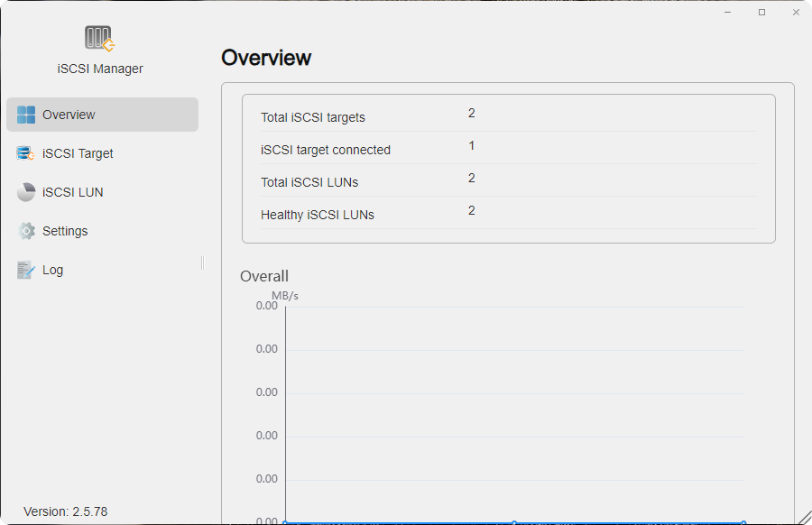
Task: View the Log page
Action: click(53, 269)
